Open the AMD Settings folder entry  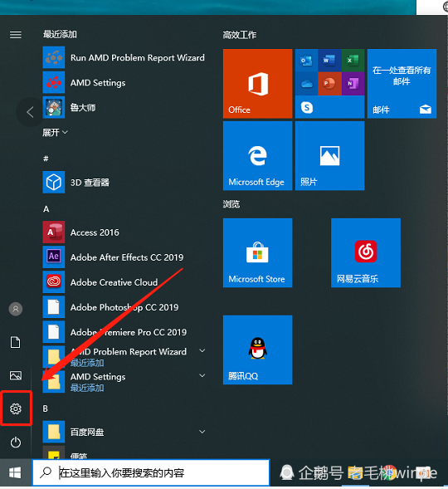pyautogui.click(x=124, y=382)
